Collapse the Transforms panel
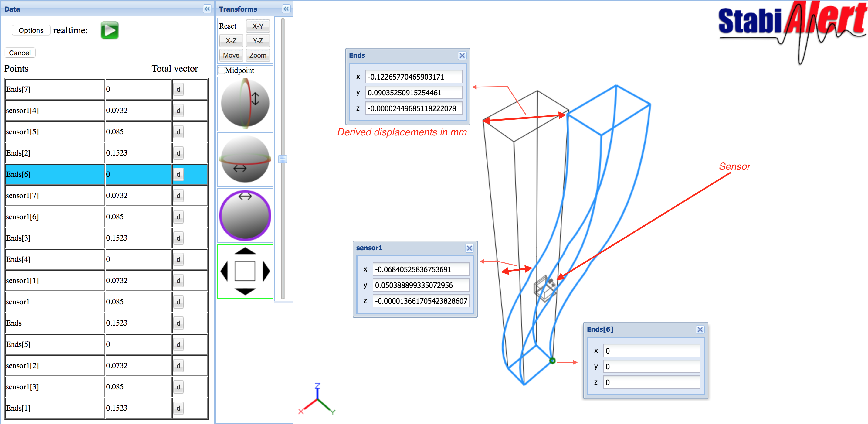868x424 pixels. (x=286, y=9)
